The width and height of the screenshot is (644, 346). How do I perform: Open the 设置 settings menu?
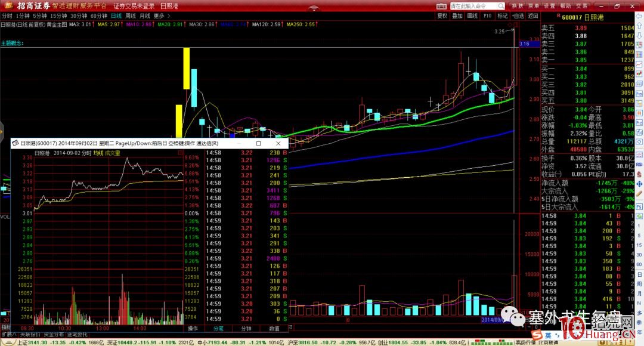coord(550,6)
